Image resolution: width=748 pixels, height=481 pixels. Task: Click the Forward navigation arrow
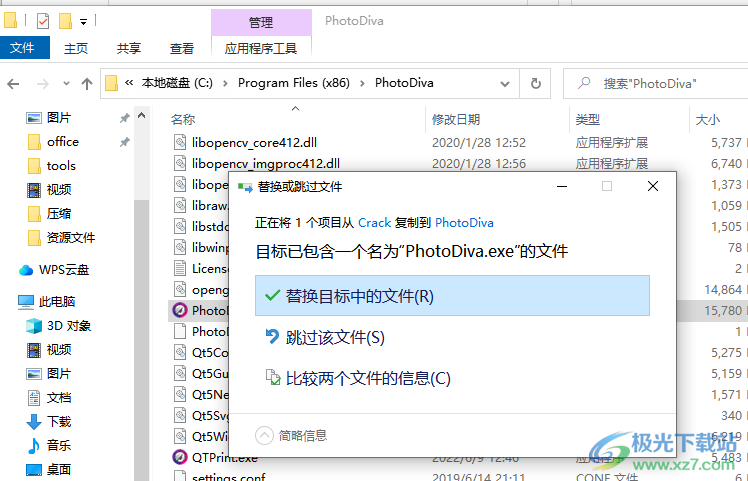click(43, 84)
